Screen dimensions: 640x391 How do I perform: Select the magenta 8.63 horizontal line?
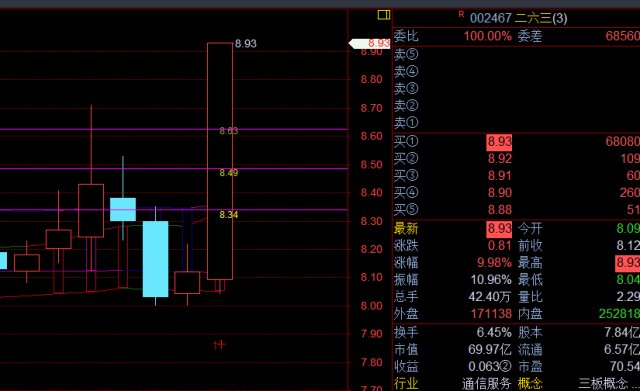(174, 129)
